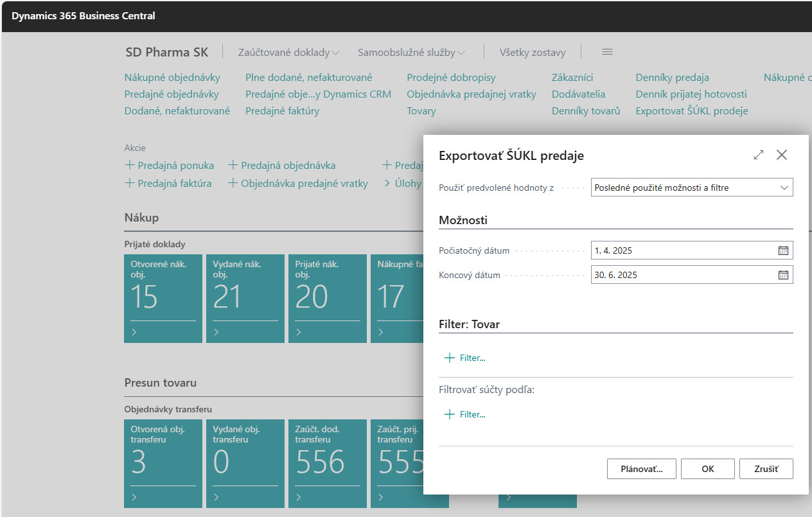Create new Predajná ponuka with plus action
Image resolution: width=812 pixels, height=517 pixels.
[170, 165]
